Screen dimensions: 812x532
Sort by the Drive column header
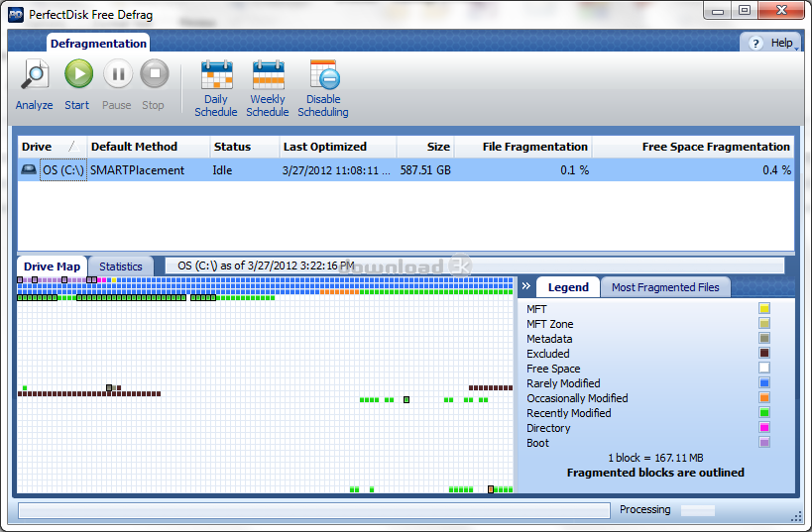(x=52, y=147)
